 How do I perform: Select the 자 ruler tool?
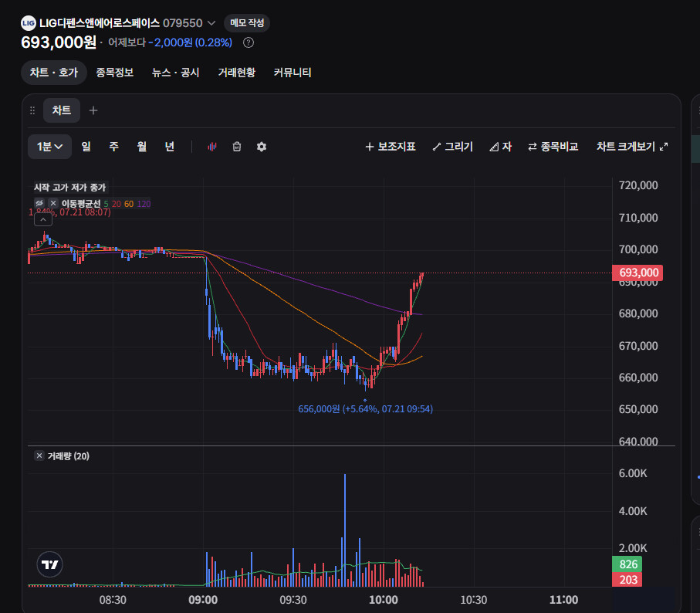coord(500,147)
